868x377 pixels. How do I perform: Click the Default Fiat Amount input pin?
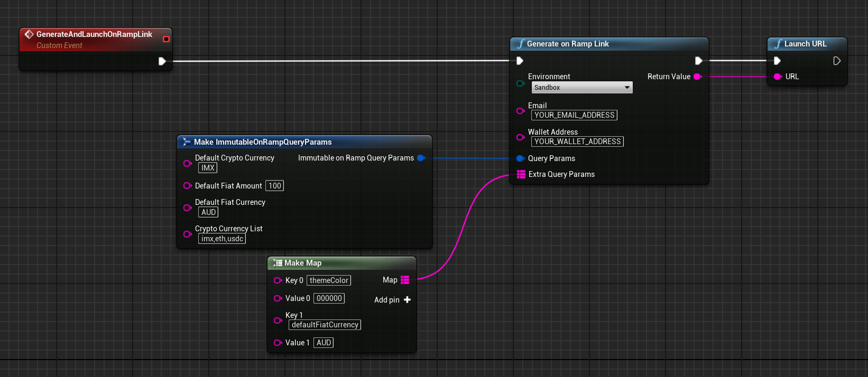187,186
